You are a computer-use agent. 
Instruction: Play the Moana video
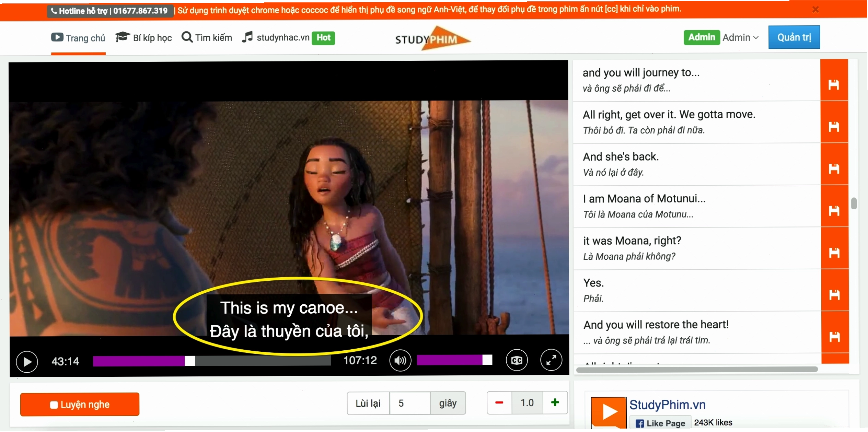click(x=27, y=362)
